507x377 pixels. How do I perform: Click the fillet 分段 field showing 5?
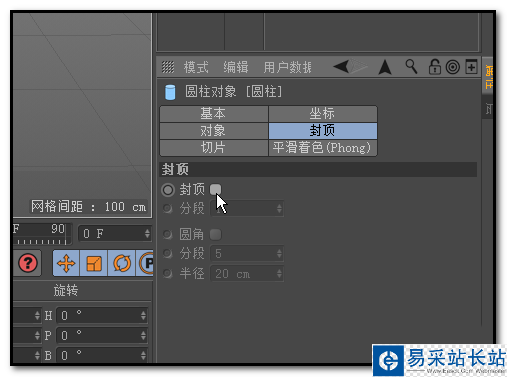(247, 254)
